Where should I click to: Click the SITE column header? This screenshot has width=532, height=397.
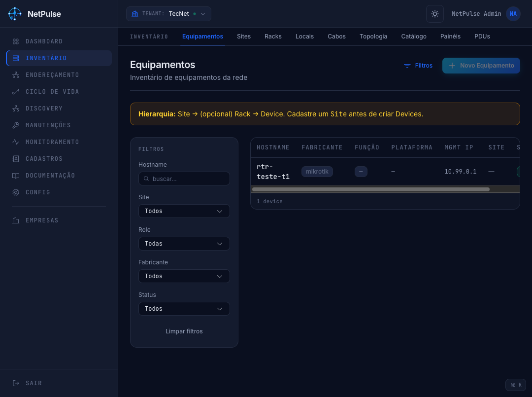pyautogui.click(x=496, y=147)
